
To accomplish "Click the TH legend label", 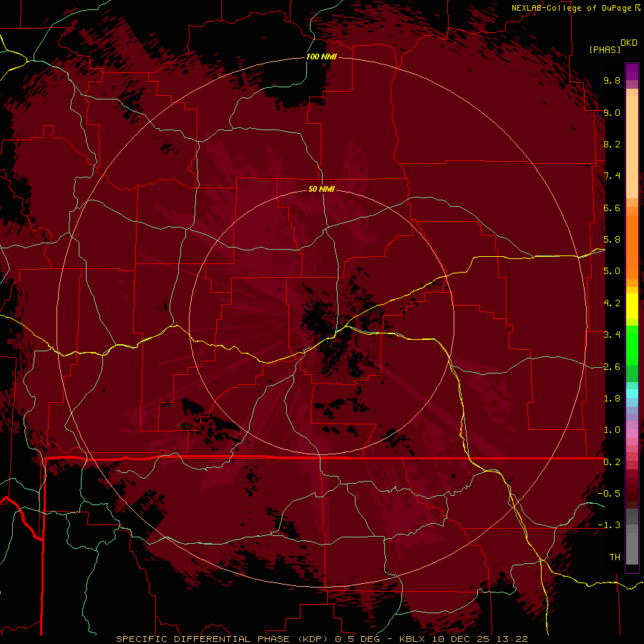I will coord(615,557).
